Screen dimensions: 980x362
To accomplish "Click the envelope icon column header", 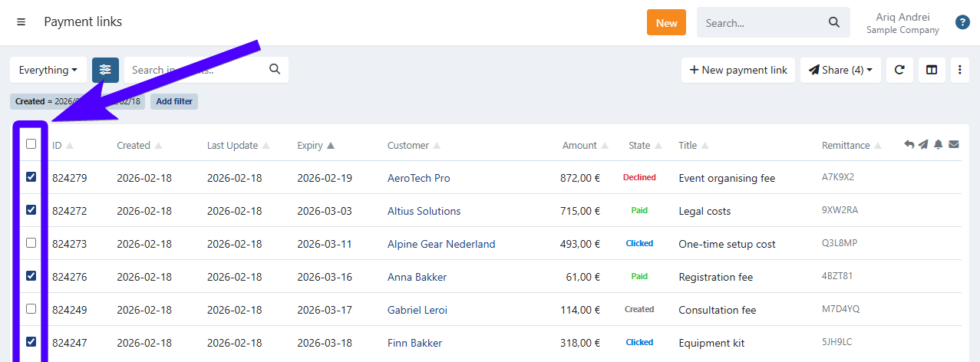I will click(x=953, y=144).
